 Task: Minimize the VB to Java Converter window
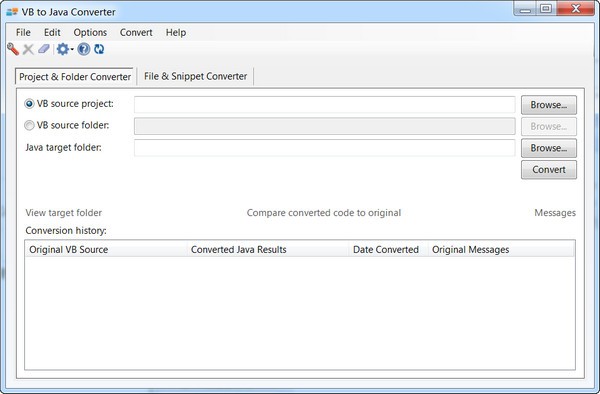tap(525, 8)
